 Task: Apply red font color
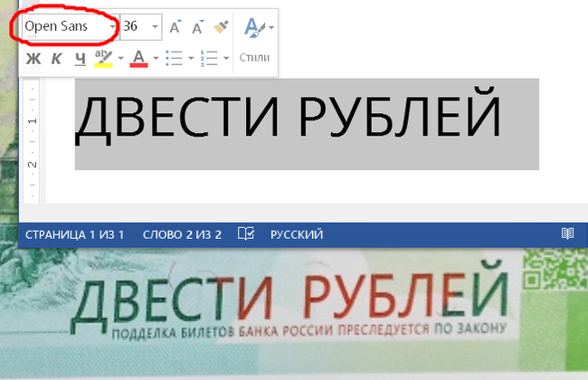(138, 59)
